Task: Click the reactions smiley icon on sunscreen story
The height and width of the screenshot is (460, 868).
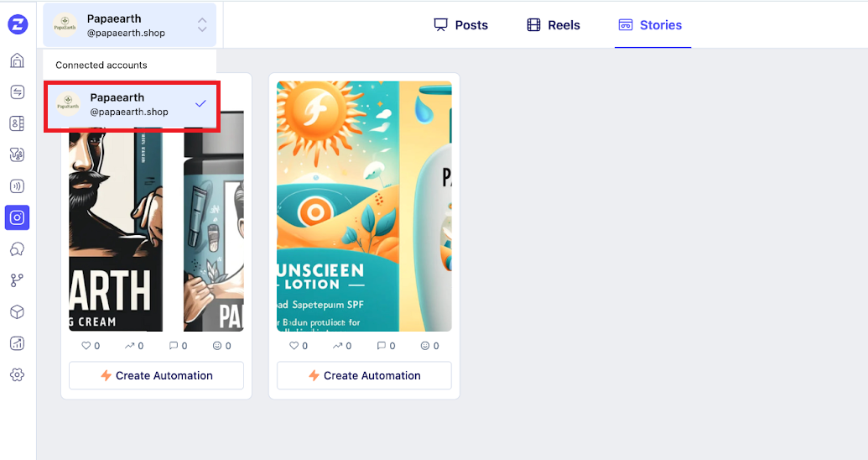Action: [x=425, y=346]
